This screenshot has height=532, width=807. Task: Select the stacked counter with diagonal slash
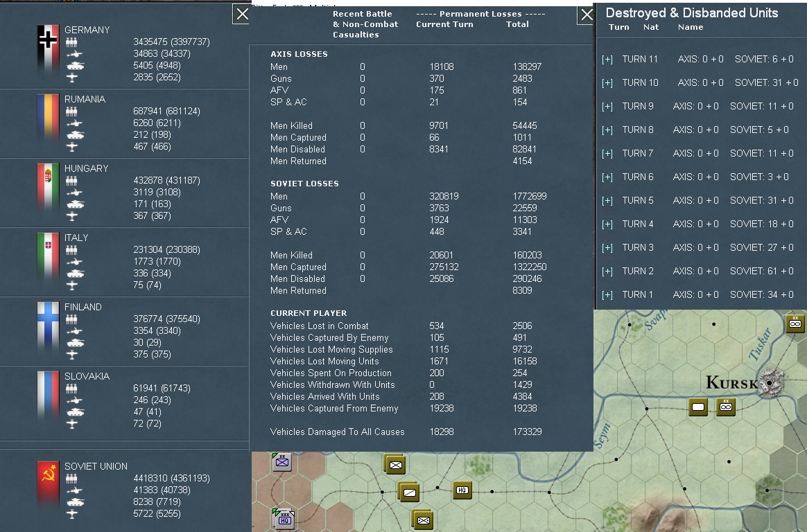[x=408, y=492]
